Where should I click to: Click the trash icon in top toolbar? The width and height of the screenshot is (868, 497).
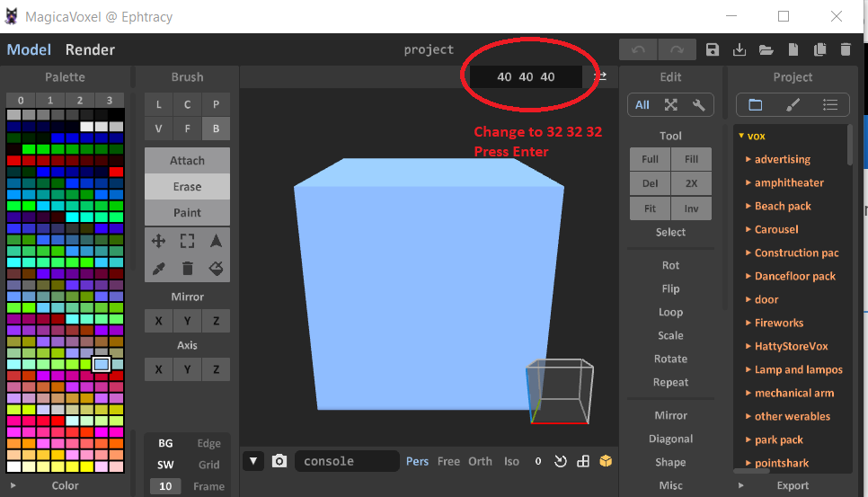click(x=846, y=50)
